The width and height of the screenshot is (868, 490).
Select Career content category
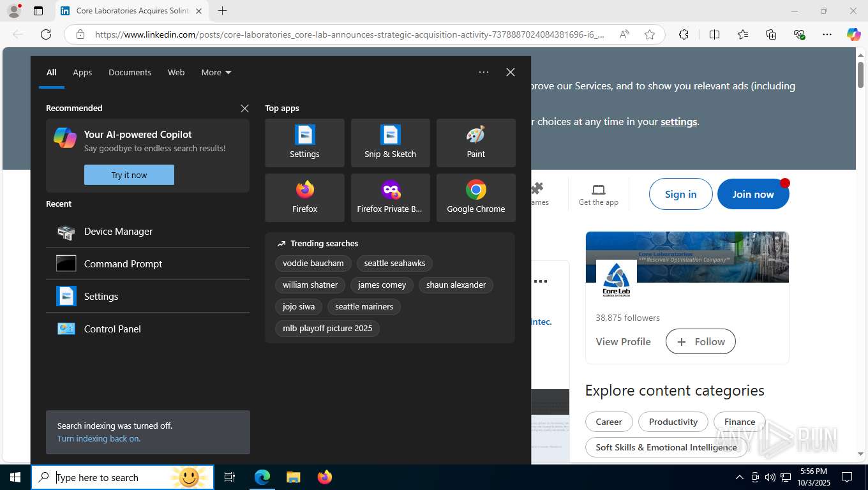tap(609, 422)
